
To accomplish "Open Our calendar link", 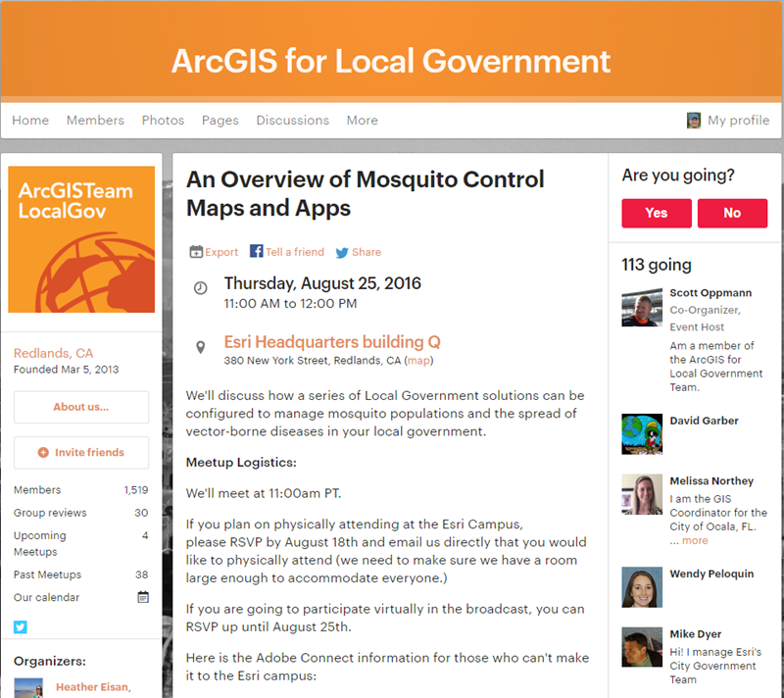I will click(46, 597).
